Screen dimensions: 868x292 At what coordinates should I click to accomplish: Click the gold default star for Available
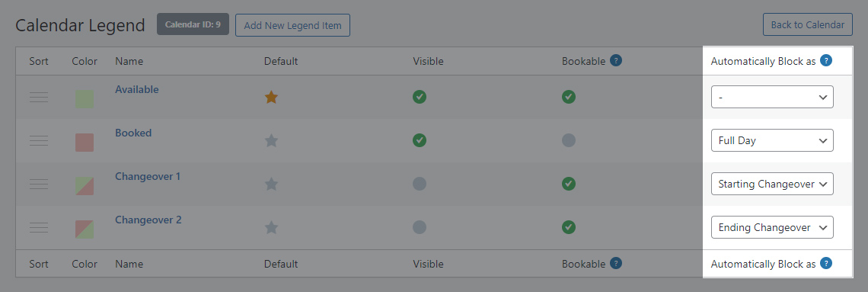[x=271, y=98]
